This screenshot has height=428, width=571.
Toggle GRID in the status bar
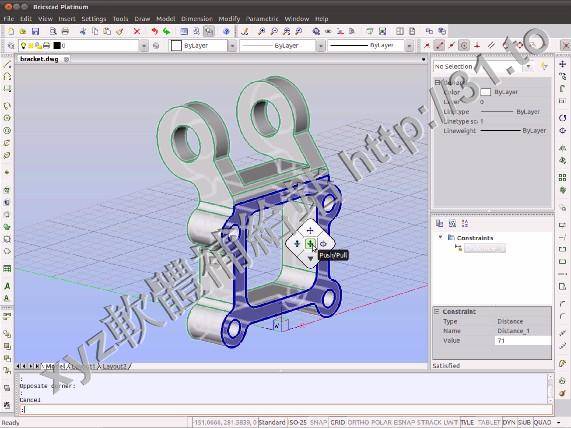point(338,423)
